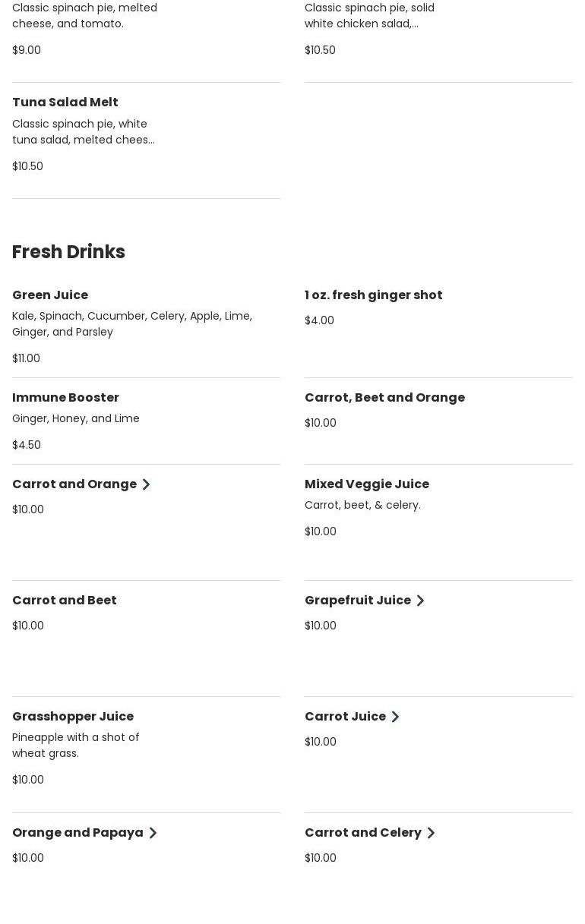
Task: Click the Carrot and Orange title
Action: 74,484
